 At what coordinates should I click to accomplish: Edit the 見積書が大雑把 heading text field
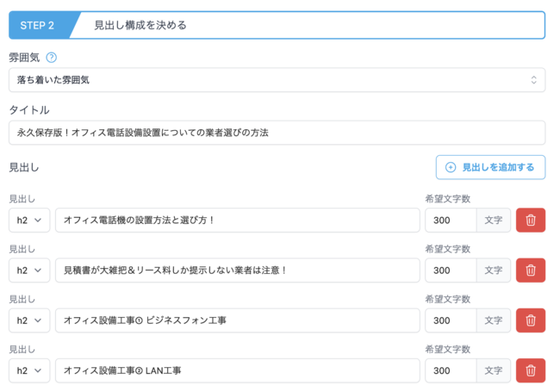pos(237,271)
